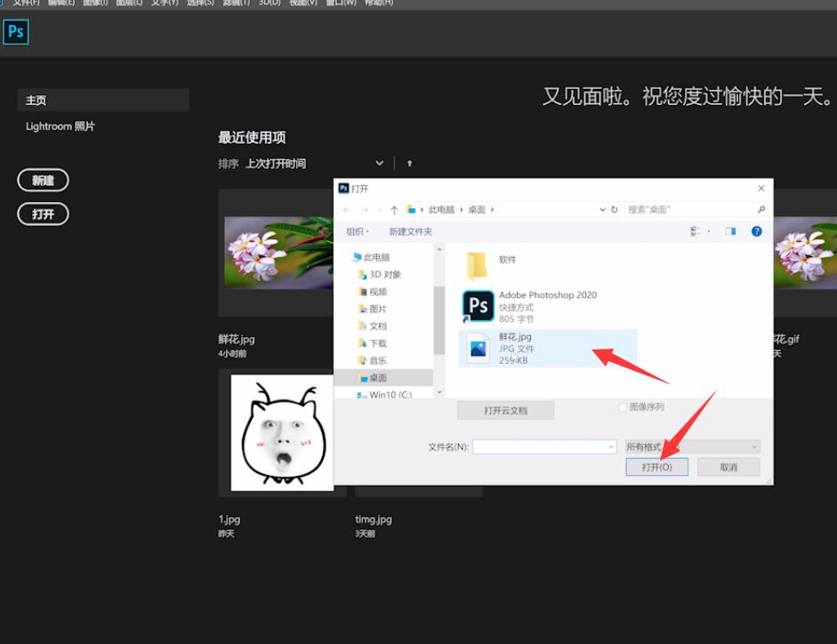Click the 新建 button
Screen dimensions: 837x644
(44, 181)
